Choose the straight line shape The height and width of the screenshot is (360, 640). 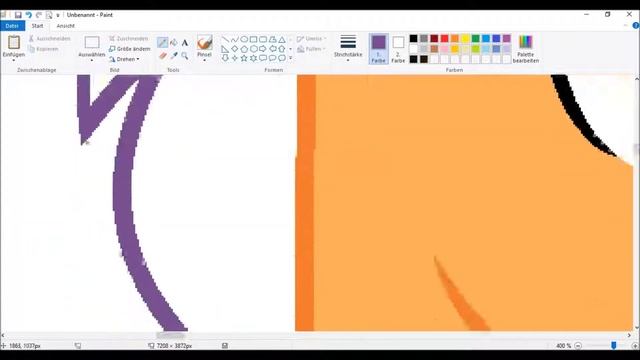[x=225, y=40]
